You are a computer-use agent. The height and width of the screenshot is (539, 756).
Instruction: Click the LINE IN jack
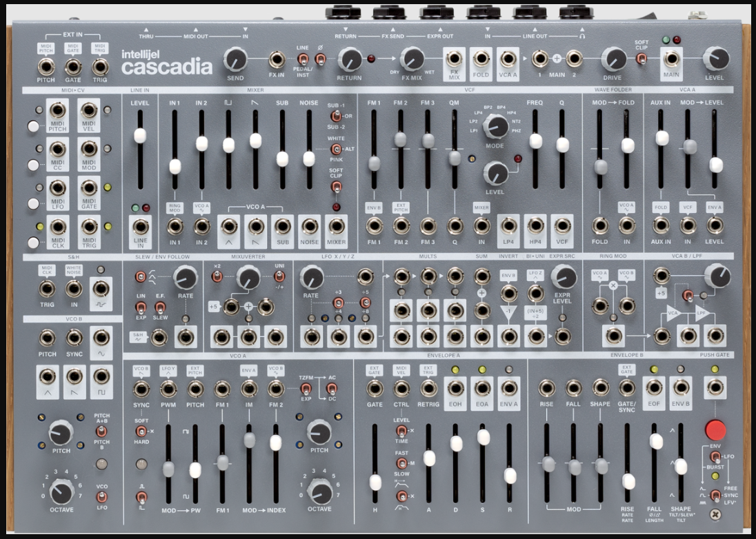(140, 226)
